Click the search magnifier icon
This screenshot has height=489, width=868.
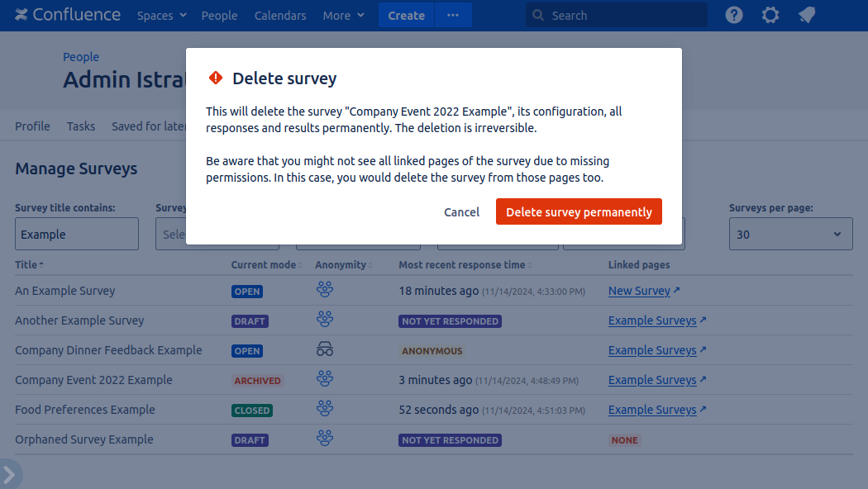537,15
